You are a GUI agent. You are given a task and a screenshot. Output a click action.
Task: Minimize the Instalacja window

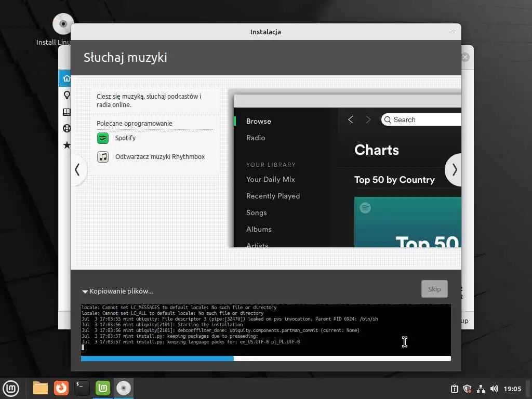453,32
